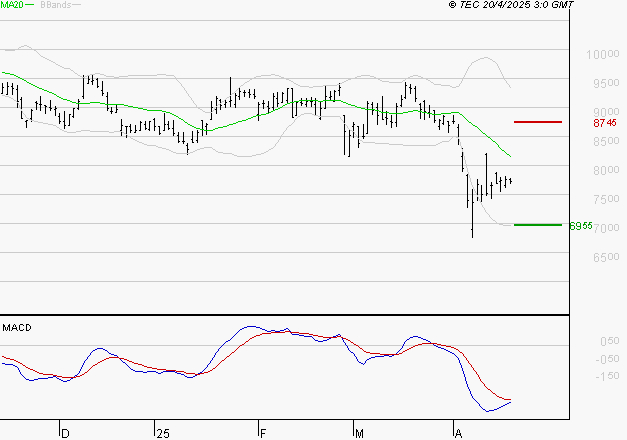Click the red resistance line at 8746
627x440 pixels.
537,121
